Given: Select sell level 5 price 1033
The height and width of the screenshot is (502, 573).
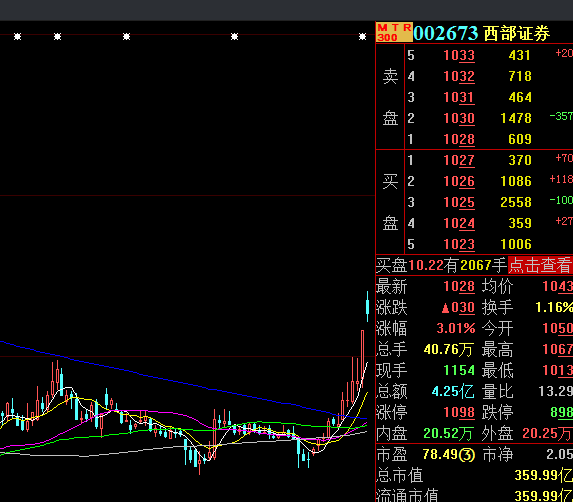Looking at the screenshot, I should (x=459, y=56).
